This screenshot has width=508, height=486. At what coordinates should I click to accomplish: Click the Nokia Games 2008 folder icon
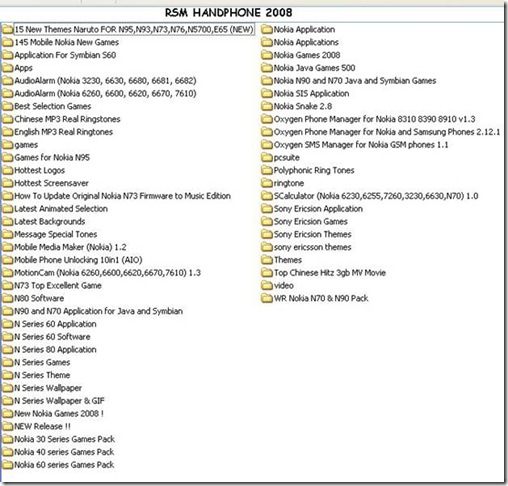pos(267,55)
